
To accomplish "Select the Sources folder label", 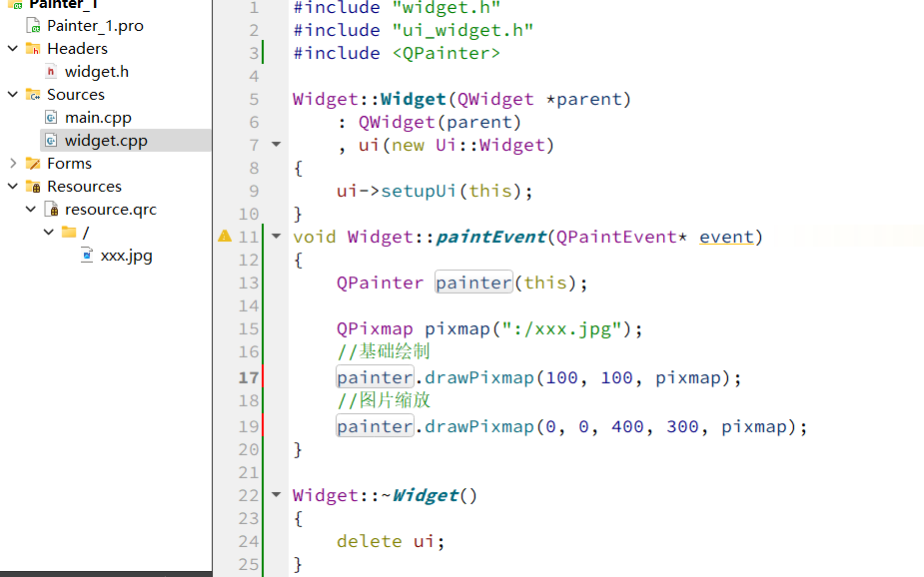I will click(76, 94).
